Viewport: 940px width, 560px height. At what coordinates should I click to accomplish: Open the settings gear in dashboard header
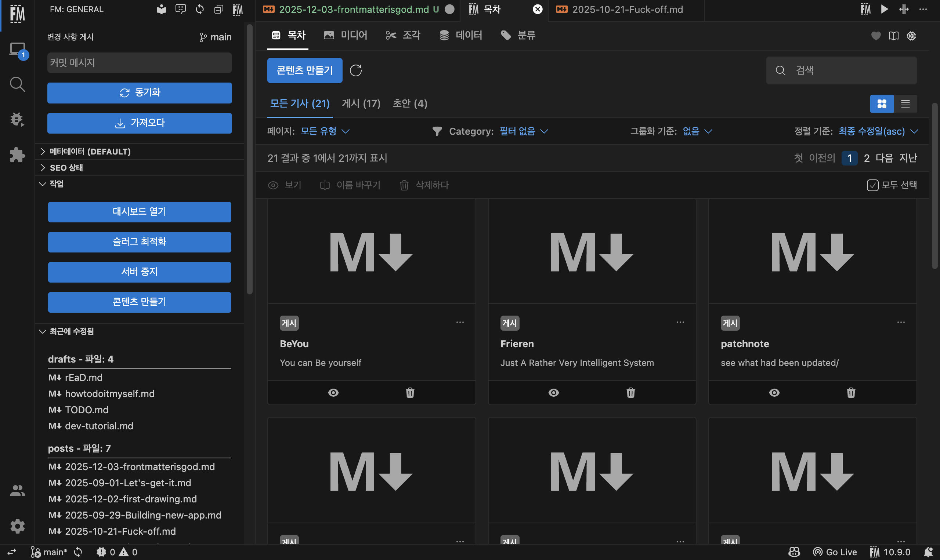pos(911,36)
